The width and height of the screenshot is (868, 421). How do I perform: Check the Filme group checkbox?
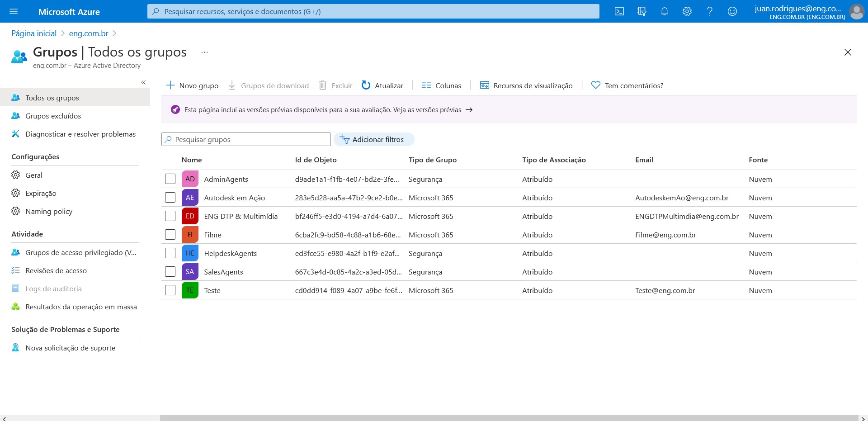(x=170, y=235)
